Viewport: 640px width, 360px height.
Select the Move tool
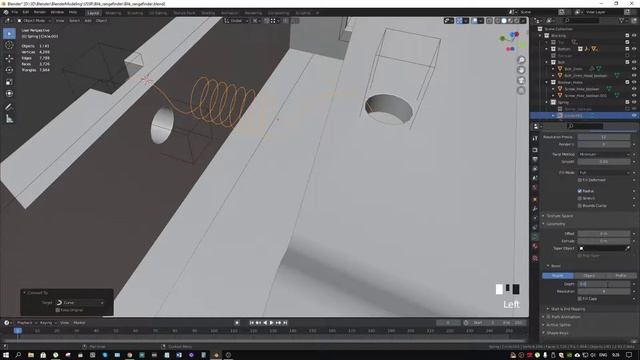coord(9,58)
